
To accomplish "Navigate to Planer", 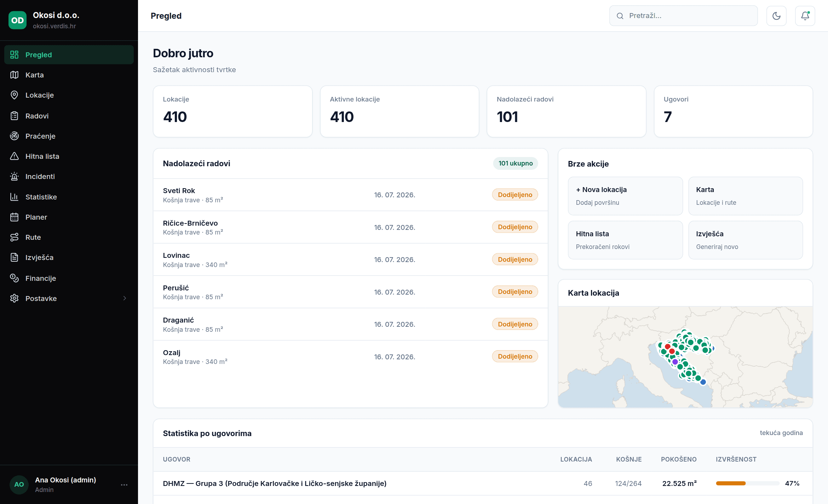I will pos(69,217).
